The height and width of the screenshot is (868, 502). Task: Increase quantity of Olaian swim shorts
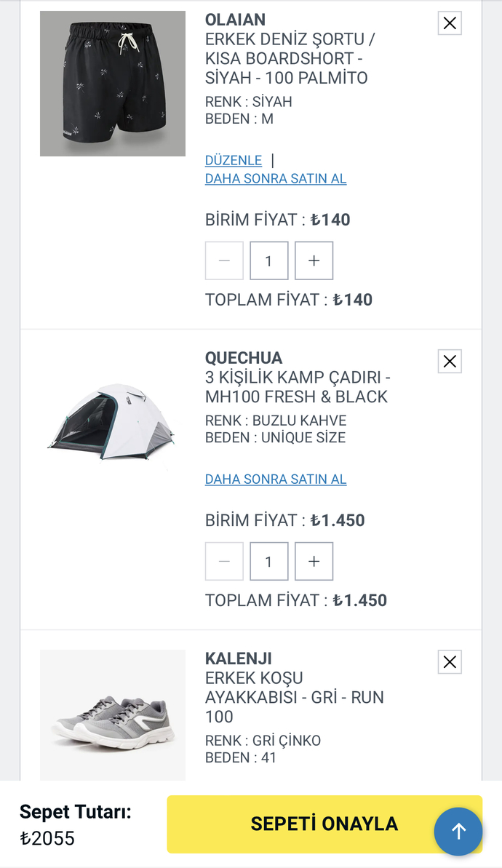(x=314, y=260)
